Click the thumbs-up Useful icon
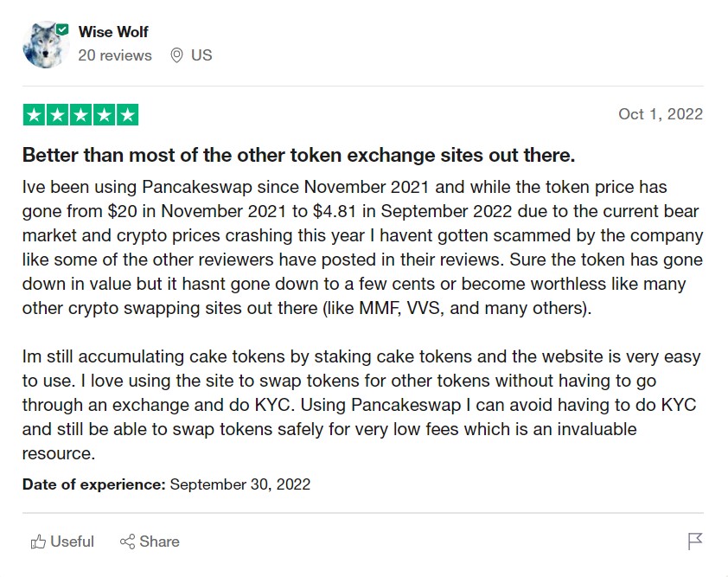Viewport: 728px width, 577px height. (38, 542)
